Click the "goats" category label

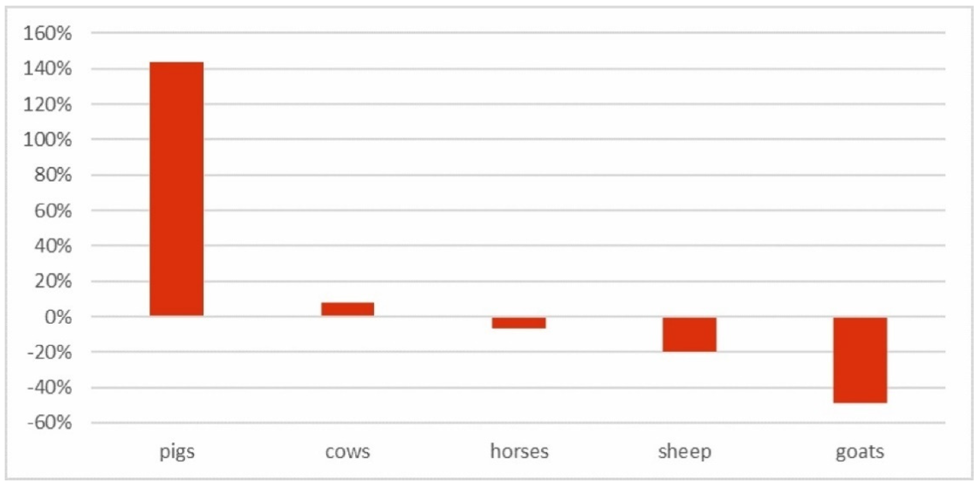pos(860,452)
